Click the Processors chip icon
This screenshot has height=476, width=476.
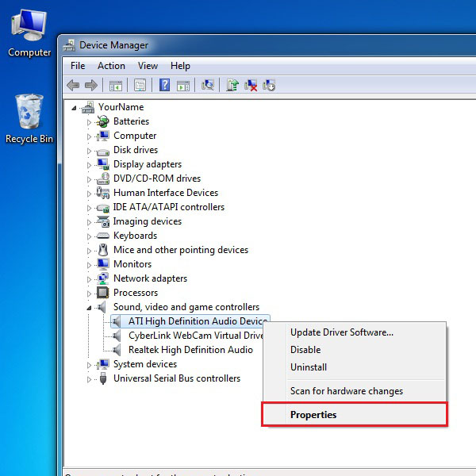[x=103, y=293]
